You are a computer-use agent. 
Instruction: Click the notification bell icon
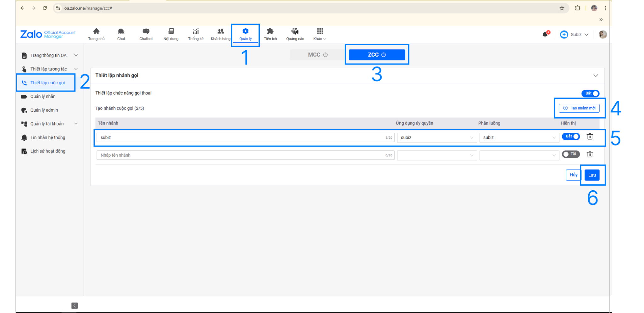[x=545, y=35]
